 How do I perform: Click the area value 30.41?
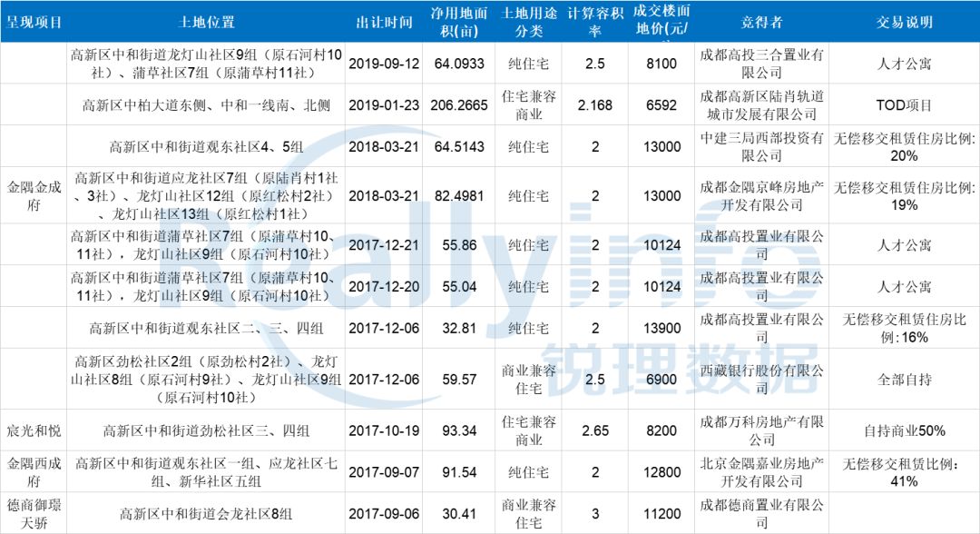[459, 514]
